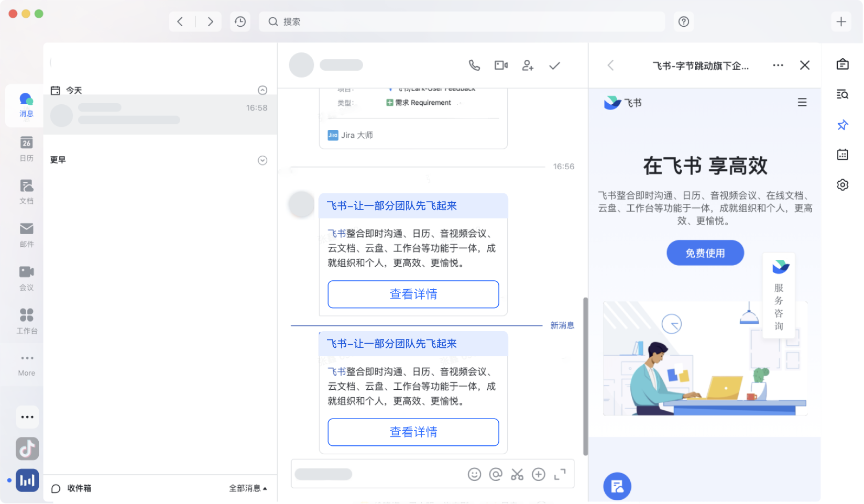Click the chat message scrollbar

pos(585,376)
